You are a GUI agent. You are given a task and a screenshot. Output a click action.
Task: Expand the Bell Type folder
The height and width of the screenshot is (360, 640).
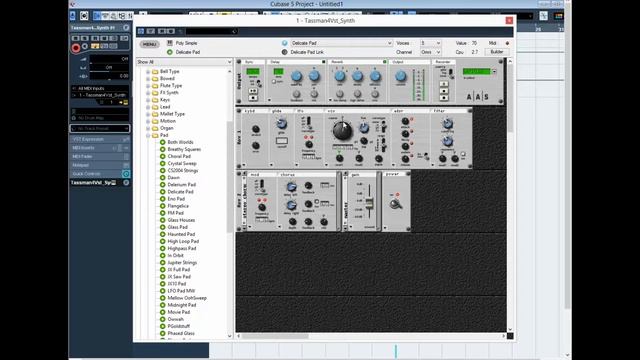coord(148,71)
